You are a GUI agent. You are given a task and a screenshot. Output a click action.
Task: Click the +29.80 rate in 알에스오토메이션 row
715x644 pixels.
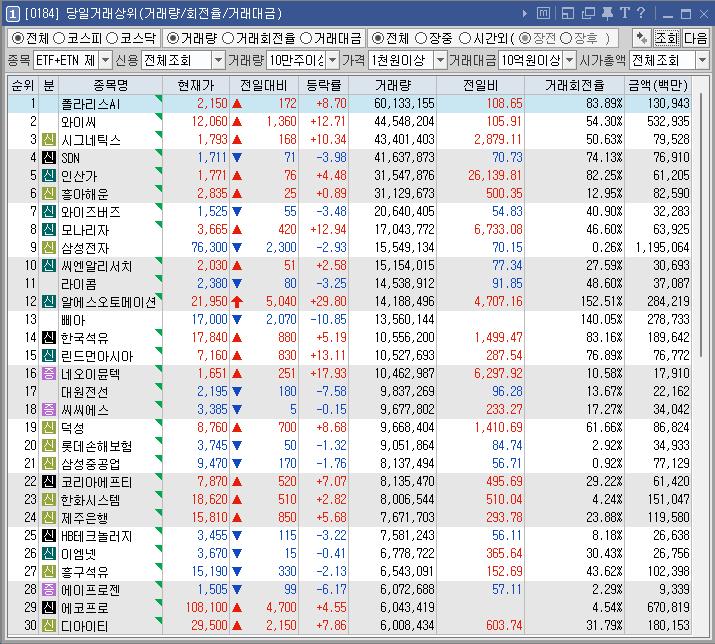(x=328, y=301)
